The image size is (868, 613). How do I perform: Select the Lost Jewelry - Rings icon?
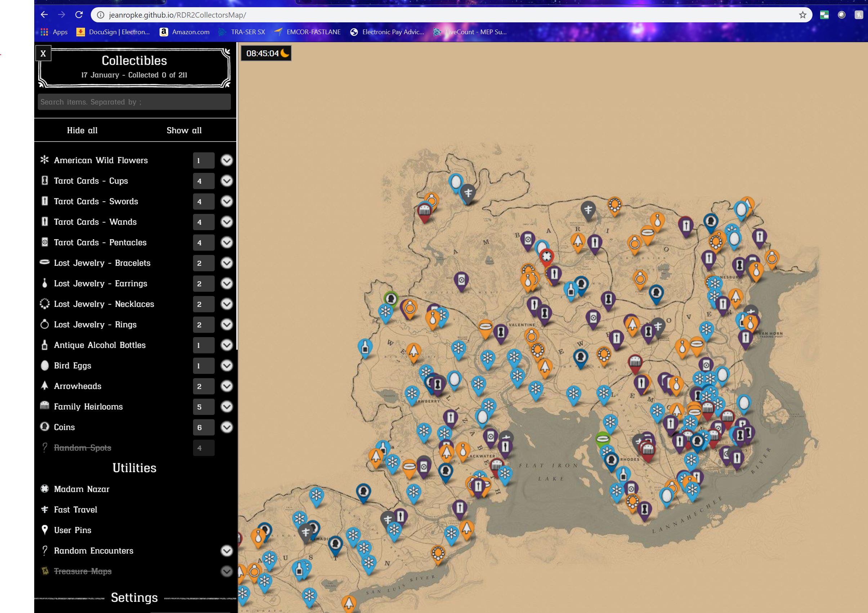point(45,325)
